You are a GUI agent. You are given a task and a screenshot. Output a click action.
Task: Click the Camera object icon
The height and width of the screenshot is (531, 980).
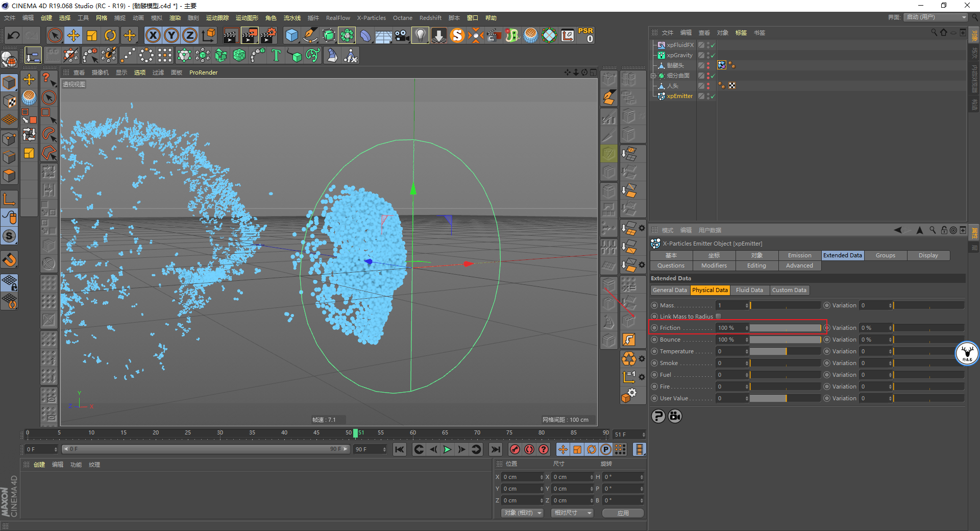[x=402, y=35]
